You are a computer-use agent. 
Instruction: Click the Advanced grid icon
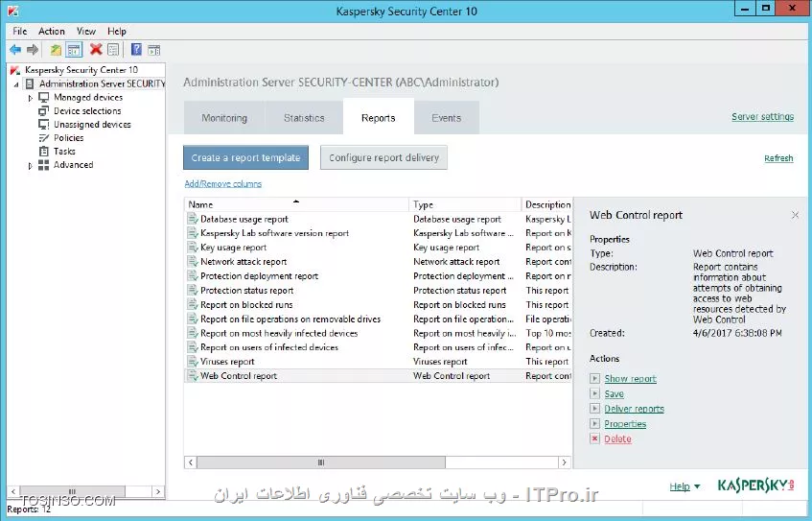click(44, 165)
